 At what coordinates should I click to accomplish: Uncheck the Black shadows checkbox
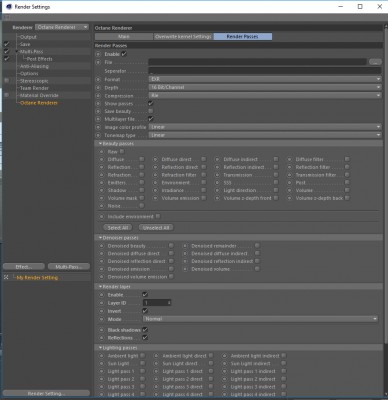click(145, 330)
